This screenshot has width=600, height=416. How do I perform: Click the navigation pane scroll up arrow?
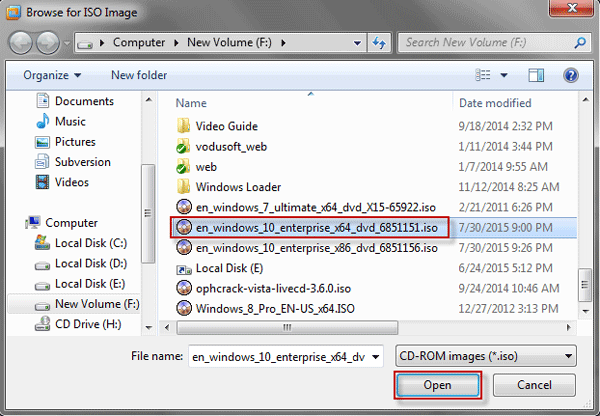click(148, 100)
